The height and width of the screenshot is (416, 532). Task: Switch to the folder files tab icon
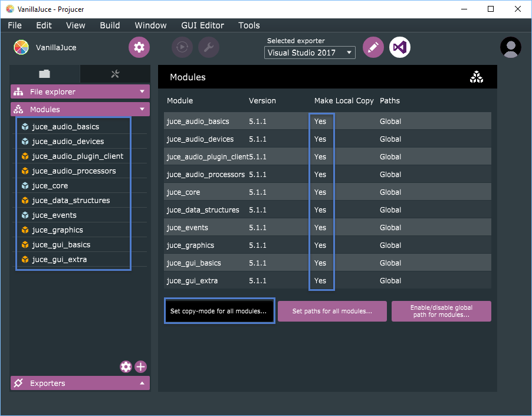45,74
